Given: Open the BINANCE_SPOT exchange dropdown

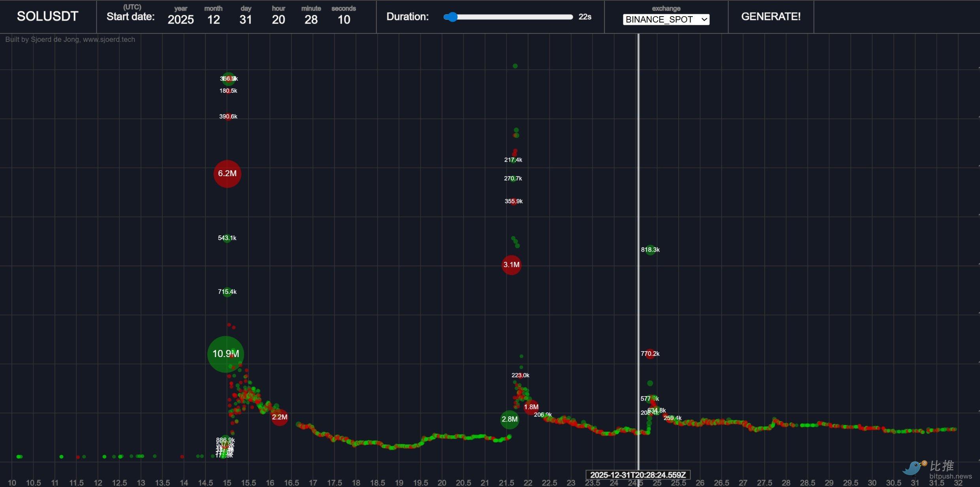Looking at the screenshot, I should pos(666,19).
